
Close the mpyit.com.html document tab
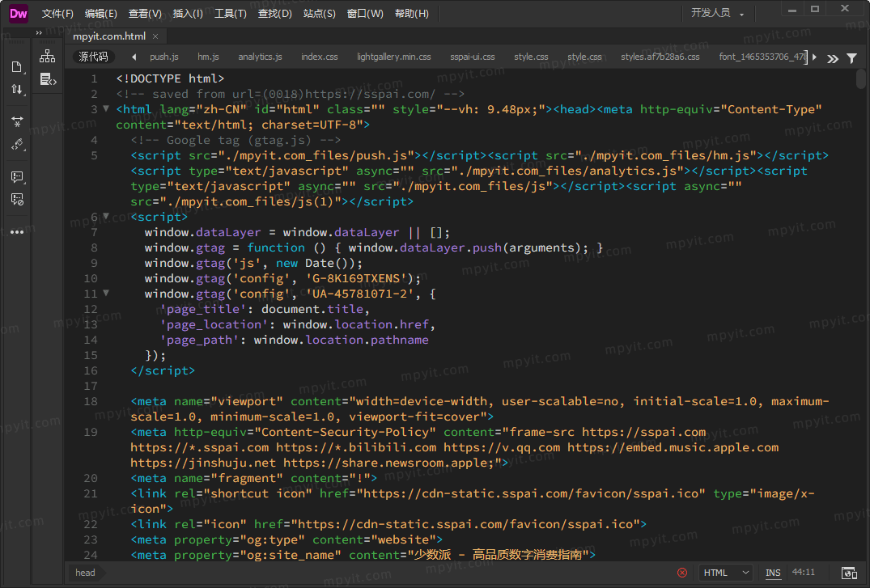point(155,36)
